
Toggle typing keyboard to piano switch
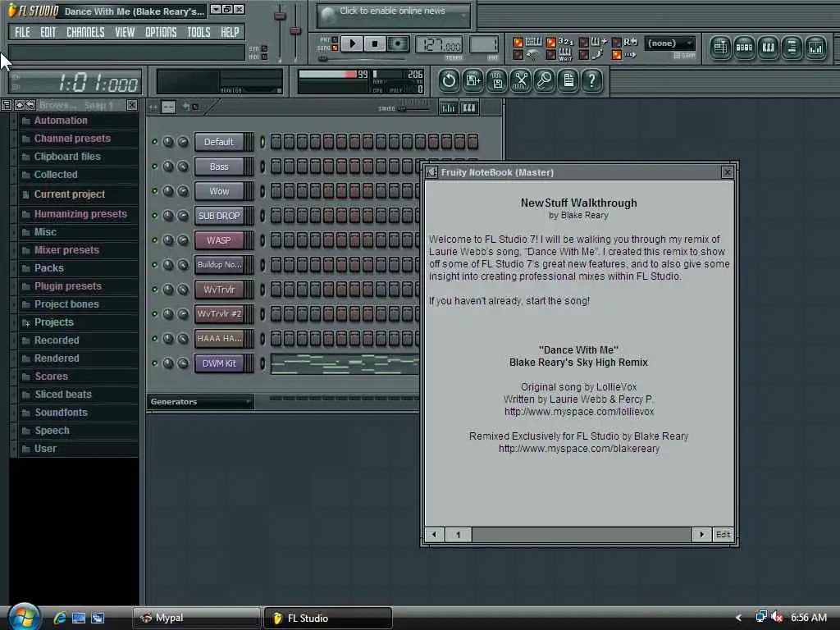518,43
